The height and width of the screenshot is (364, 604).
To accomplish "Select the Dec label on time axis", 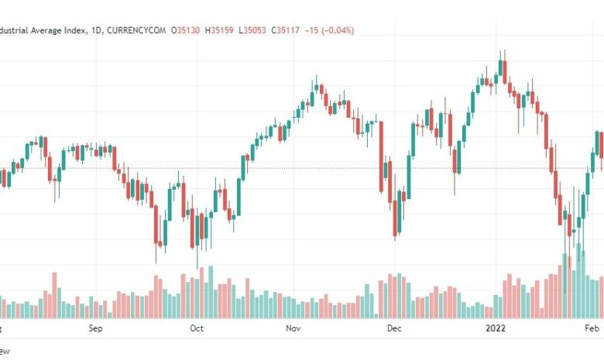I will click(394, 328).
